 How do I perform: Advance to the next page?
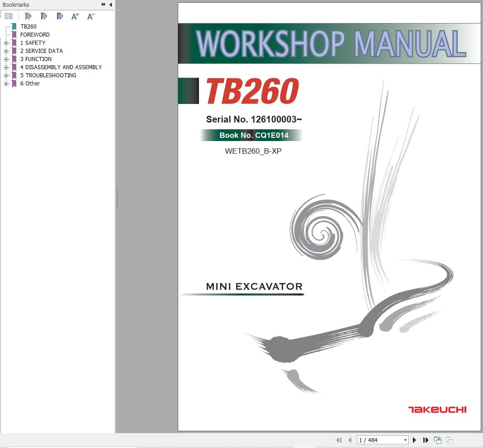415,439
